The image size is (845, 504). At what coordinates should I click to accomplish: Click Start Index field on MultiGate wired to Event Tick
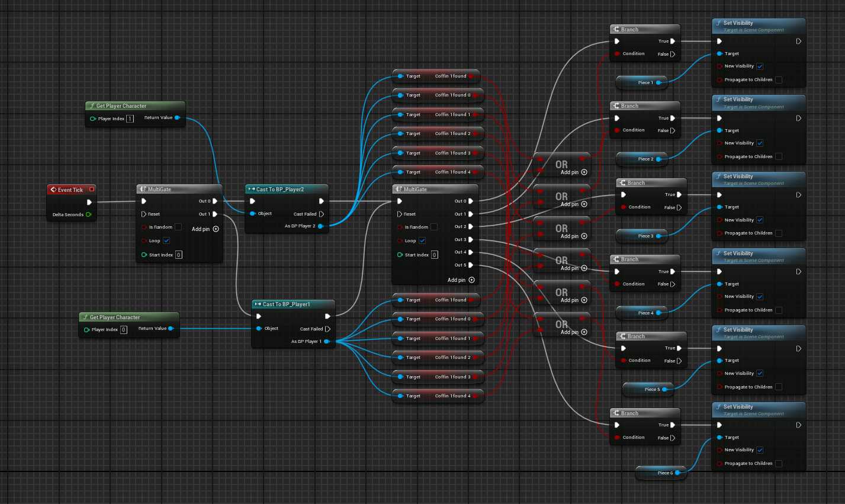pyautogui.click(x=179, y=255)
